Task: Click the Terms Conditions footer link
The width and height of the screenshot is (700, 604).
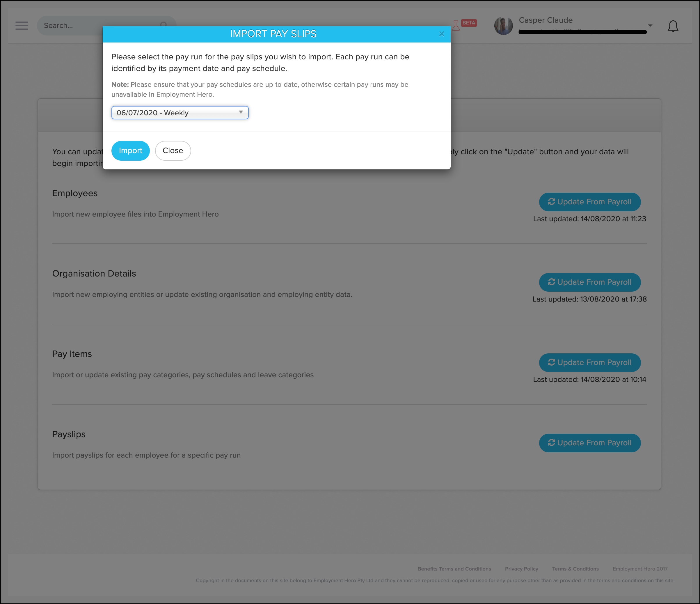Action: point(575,569)
